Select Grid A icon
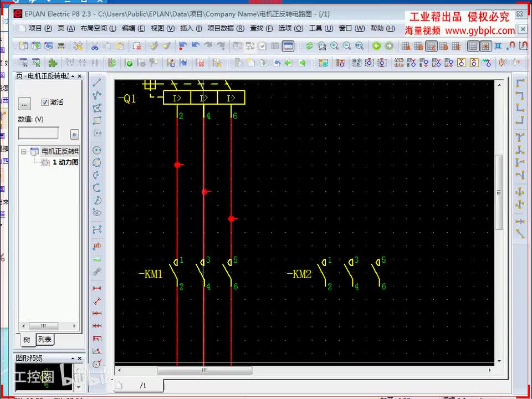This screenshot has width=532, height=399. (x=406, y=46)
